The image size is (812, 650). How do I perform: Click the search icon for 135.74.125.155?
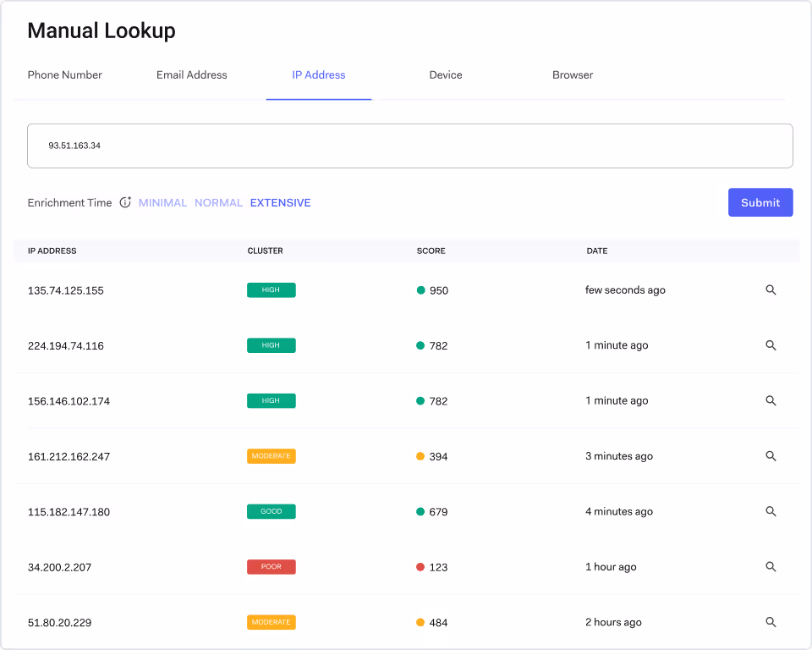coord(771,289)
